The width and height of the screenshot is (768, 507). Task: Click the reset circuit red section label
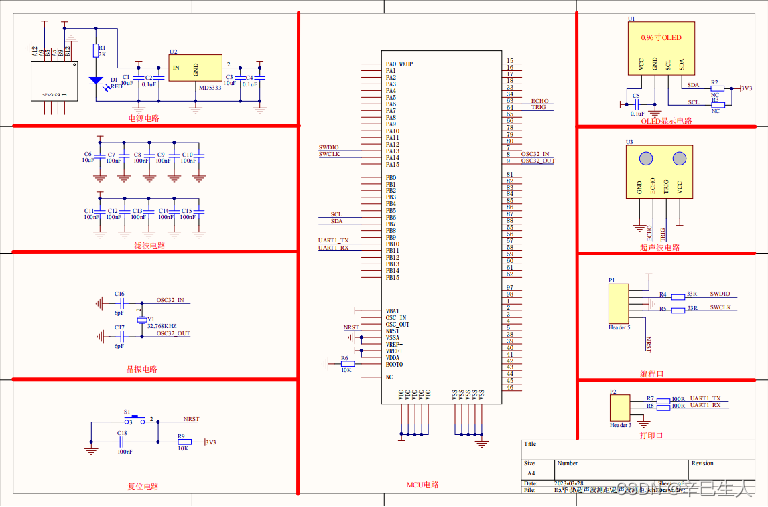(x=143, y=486)
